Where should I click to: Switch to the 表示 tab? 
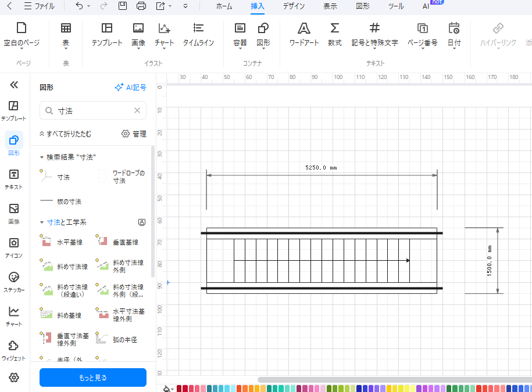(x=330, y=6)
